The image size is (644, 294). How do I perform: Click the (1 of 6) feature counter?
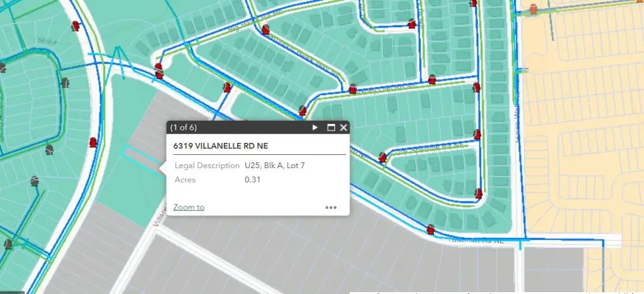coord(183,128)
